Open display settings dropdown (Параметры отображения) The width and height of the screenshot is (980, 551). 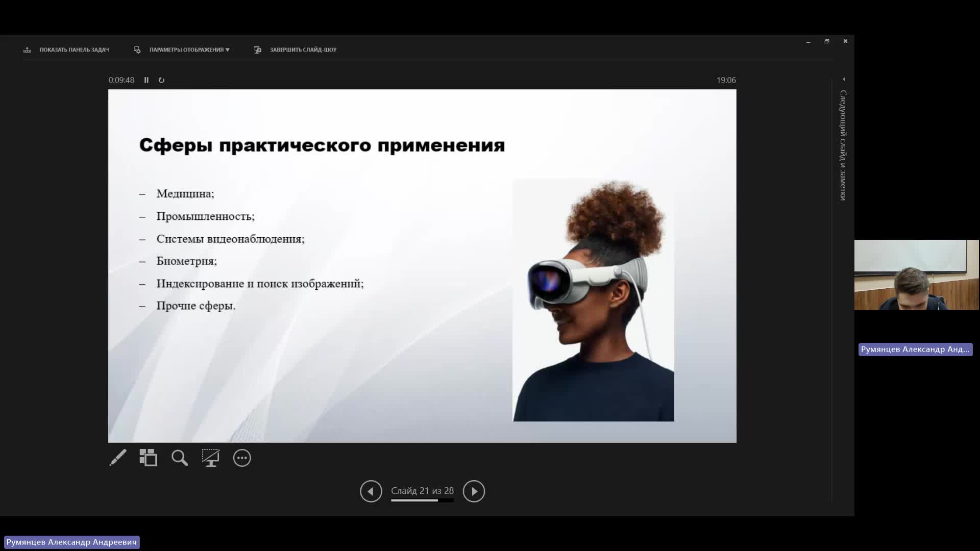(x=189, y=49)
